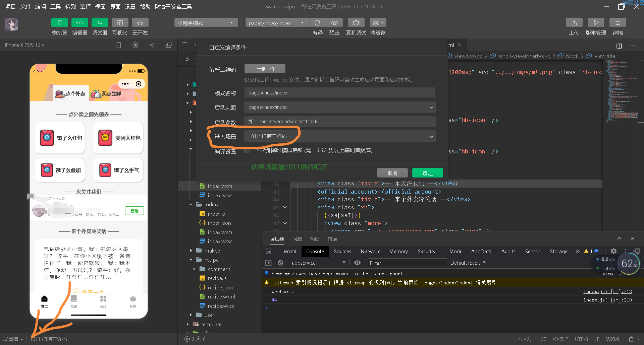Mute simulator sound icon
The image size is (644, 345).
pyautogui.click(x=152, y=45)
